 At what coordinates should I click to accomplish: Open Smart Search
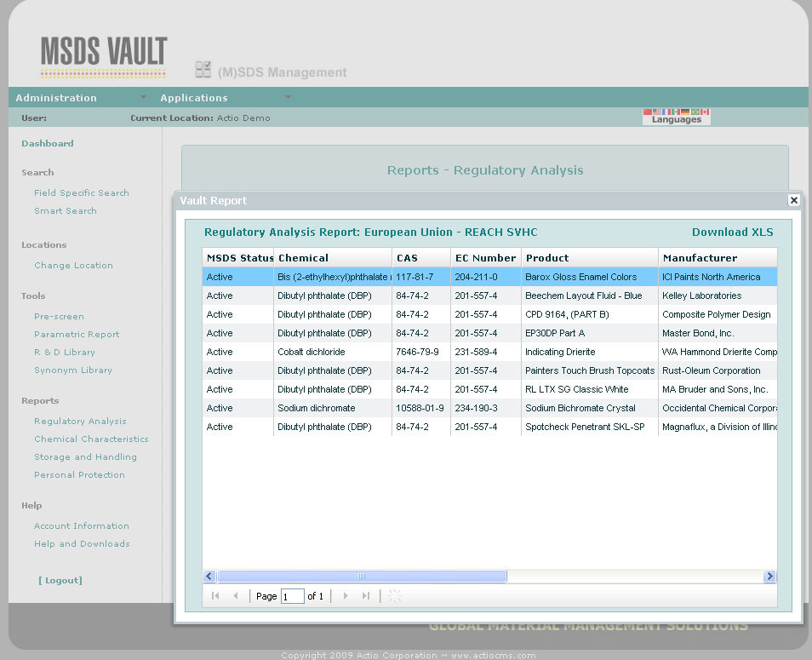click(66, 211)
